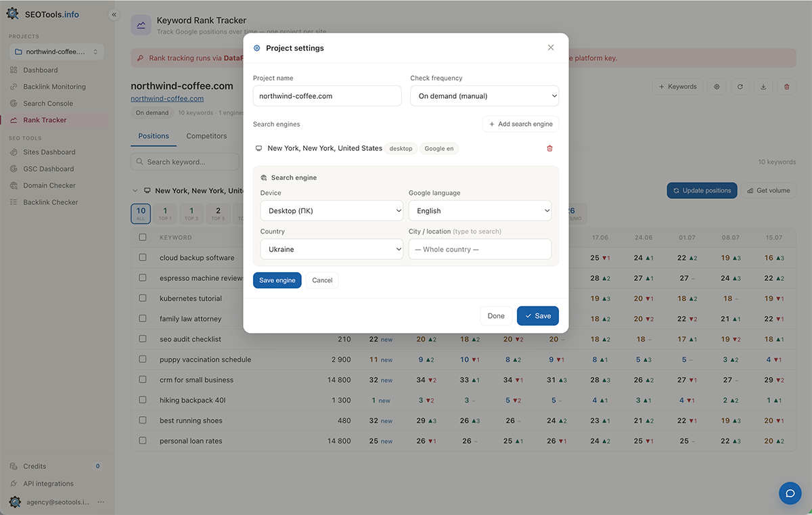Open the Device dropdown
This screenshot has width=812, height=515.
332,210
